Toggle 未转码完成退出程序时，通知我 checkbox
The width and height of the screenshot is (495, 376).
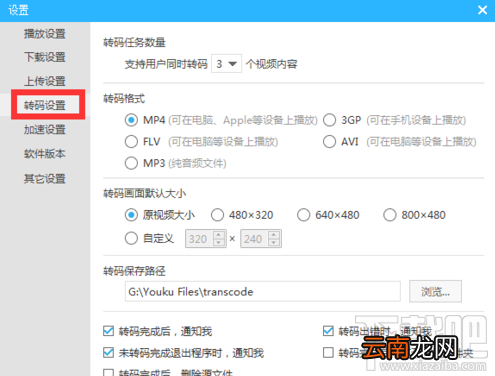pyautogui.click(x=108, y=353)
